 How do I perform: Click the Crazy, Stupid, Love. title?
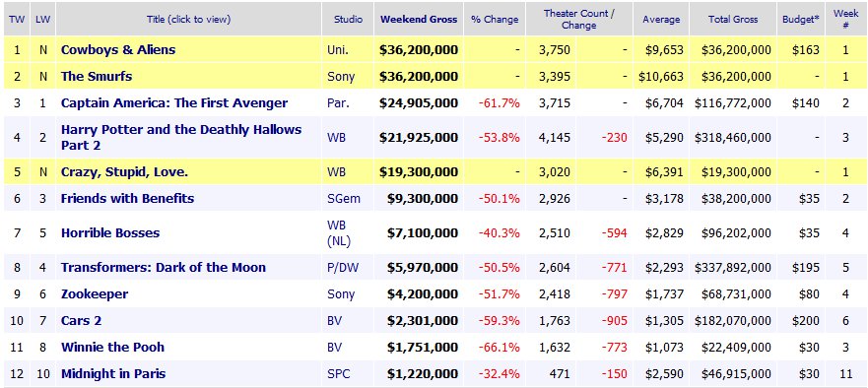124,172
